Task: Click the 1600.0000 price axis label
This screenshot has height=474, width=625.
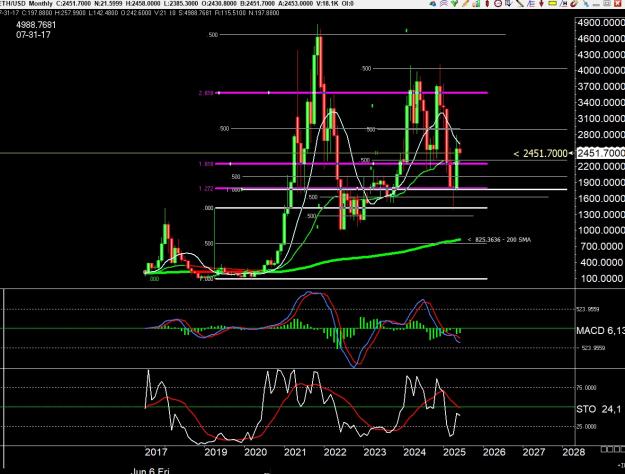Action: click(x=601, y=199)
